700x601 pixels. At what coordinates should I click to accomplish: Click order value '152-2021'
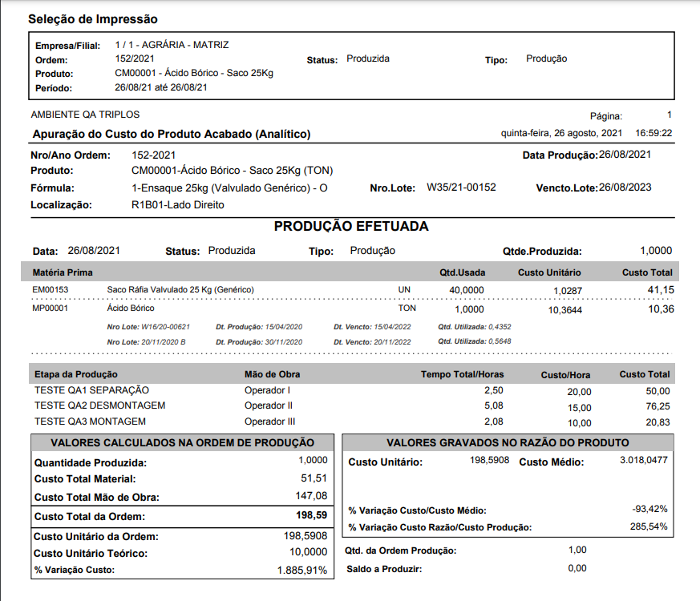(x=154, y=155)
